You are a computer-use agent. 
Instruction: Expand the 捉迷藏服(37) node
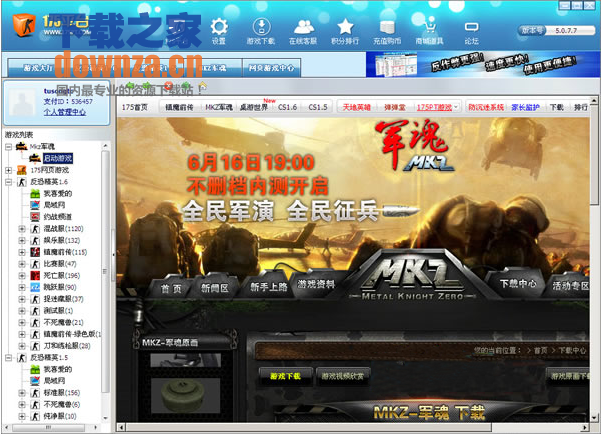[22, 299]
